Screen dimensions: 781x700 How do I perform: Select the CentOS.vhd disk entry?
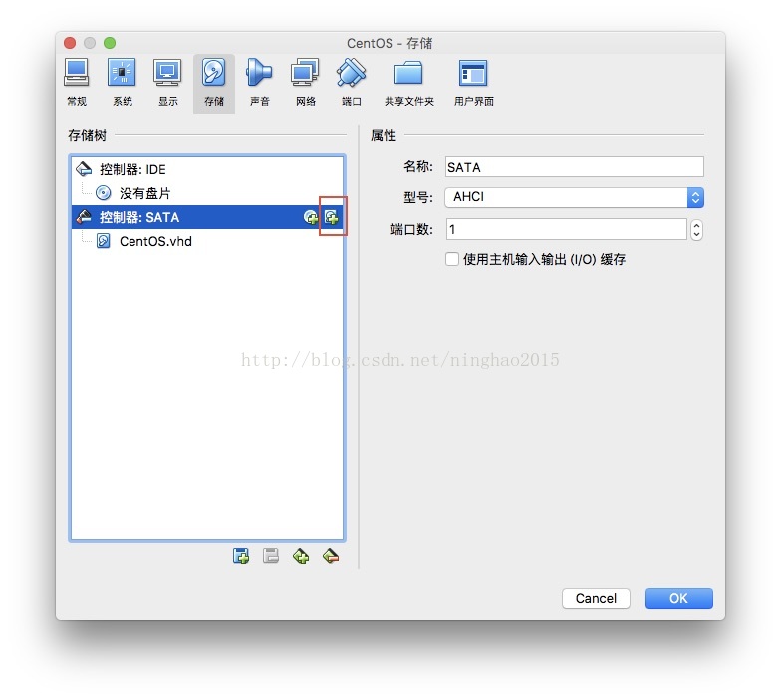[x=207, y=241]
